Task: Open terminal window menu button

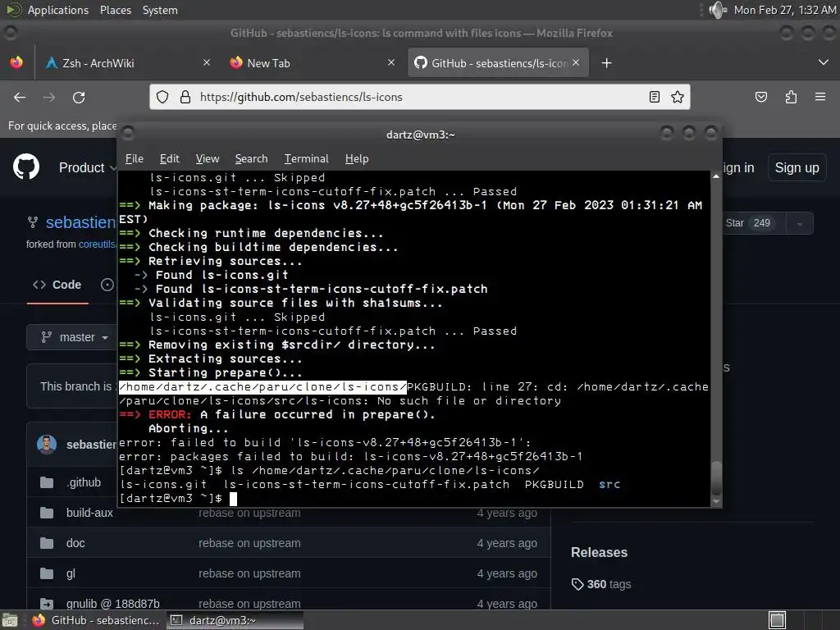Action: [127, 132]
